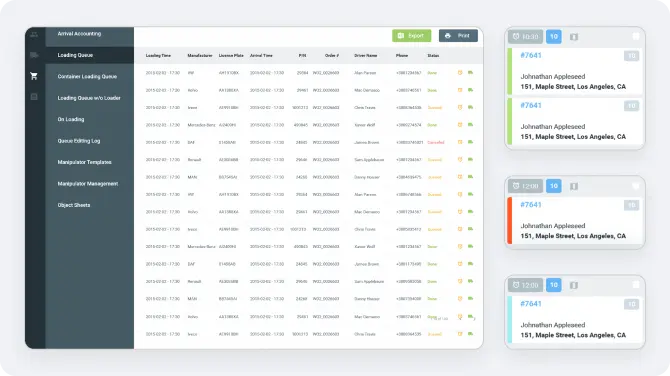Viewport: 670px width, 376px height.
Task: Sort by the Arrival Time column header
Action: pos(261,56)
